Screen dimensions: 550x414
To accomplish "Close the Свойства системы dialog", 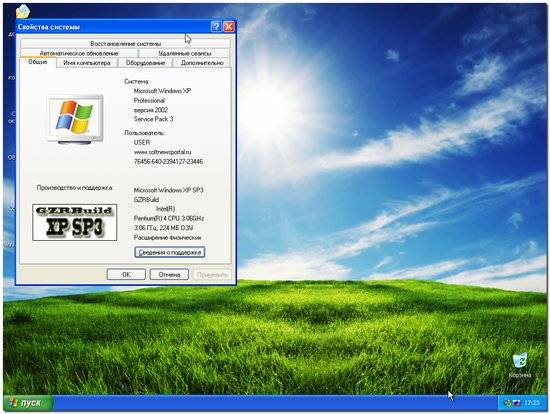I will point(229,27).
